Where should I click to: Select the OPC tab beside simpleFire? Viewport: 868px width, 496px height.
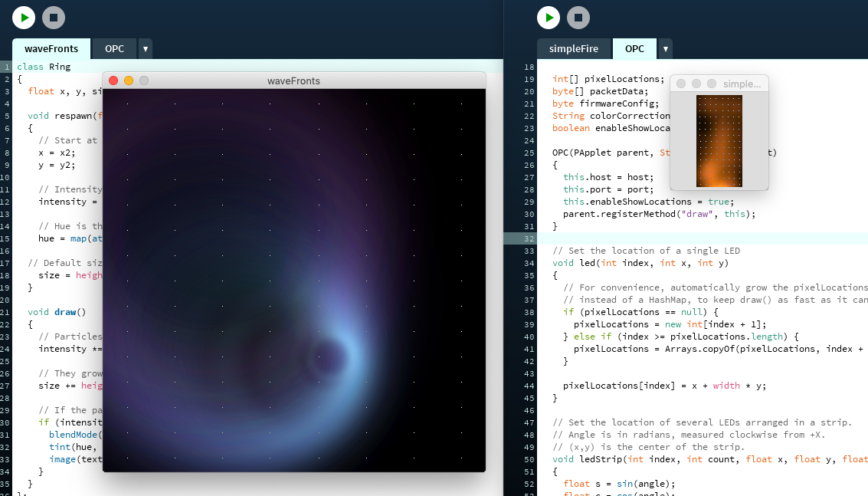(x=634, y=49)
